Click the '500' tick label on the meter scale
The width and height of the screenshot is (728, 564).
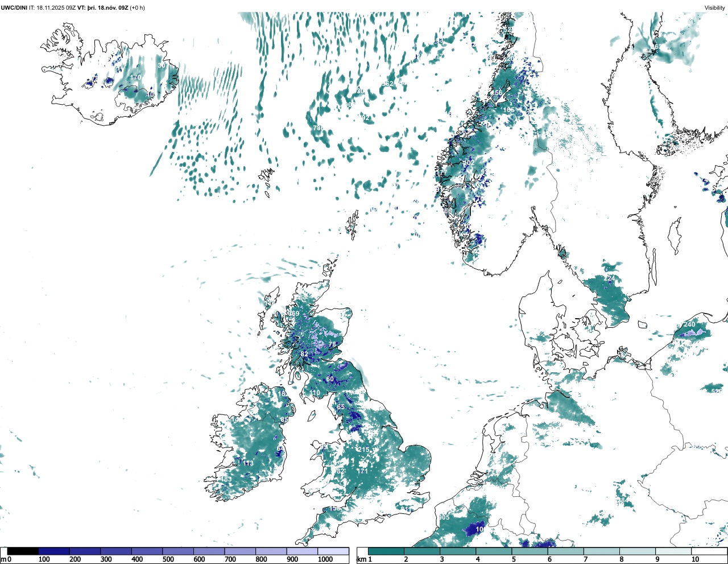[168, 559]
